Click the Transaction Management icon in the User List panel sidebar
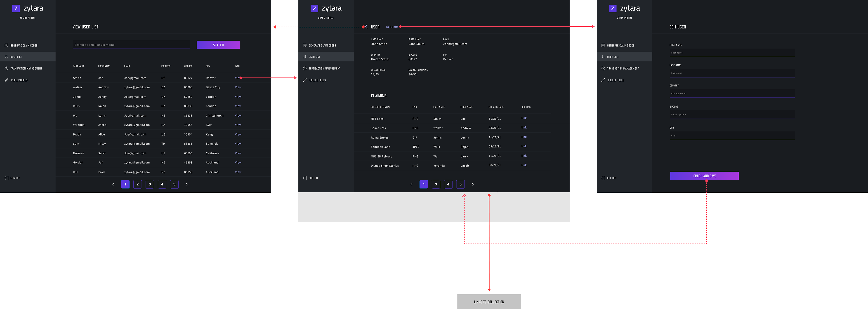The height and width of the screenshot is (309, 868). pyautogui.click(x=6, y=68)
